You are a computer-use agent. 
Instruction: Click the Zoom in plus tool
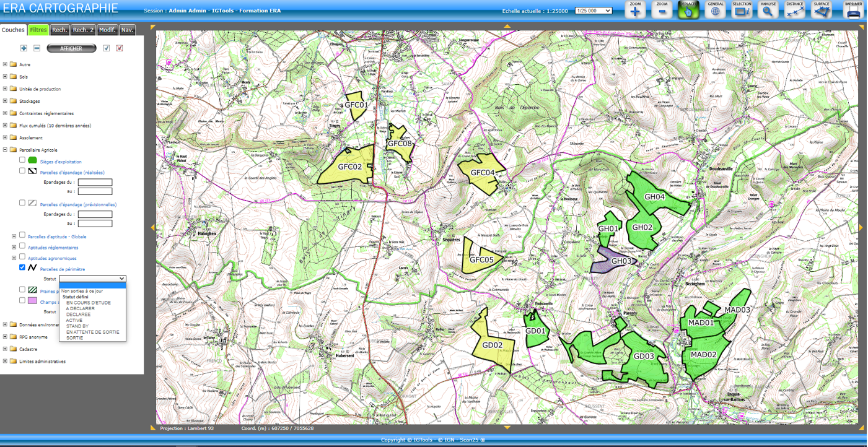point(635,11)
